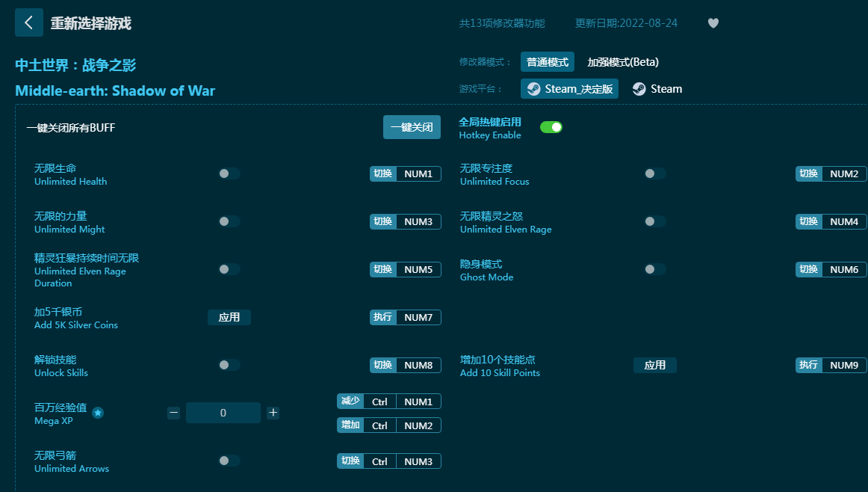This screenshot has width=868, height=492.
Task: Decrease Mega XP with minus button
Action: point(174,413)
